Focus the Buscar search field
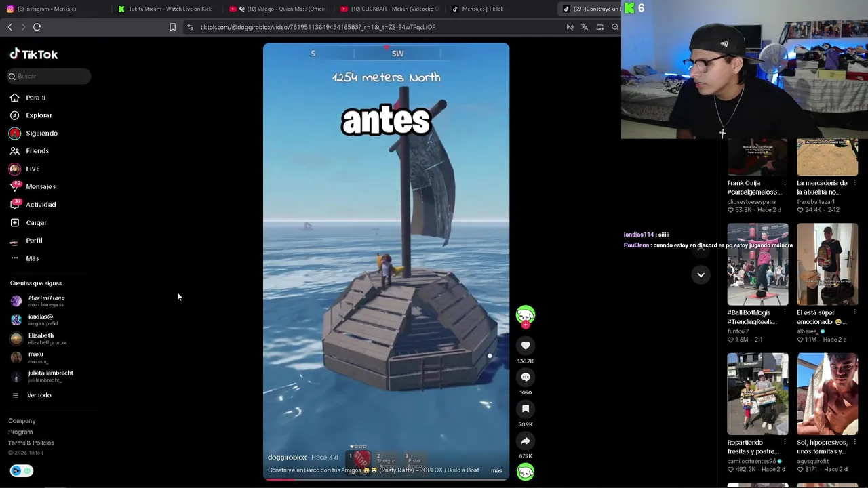 (47, 76)
